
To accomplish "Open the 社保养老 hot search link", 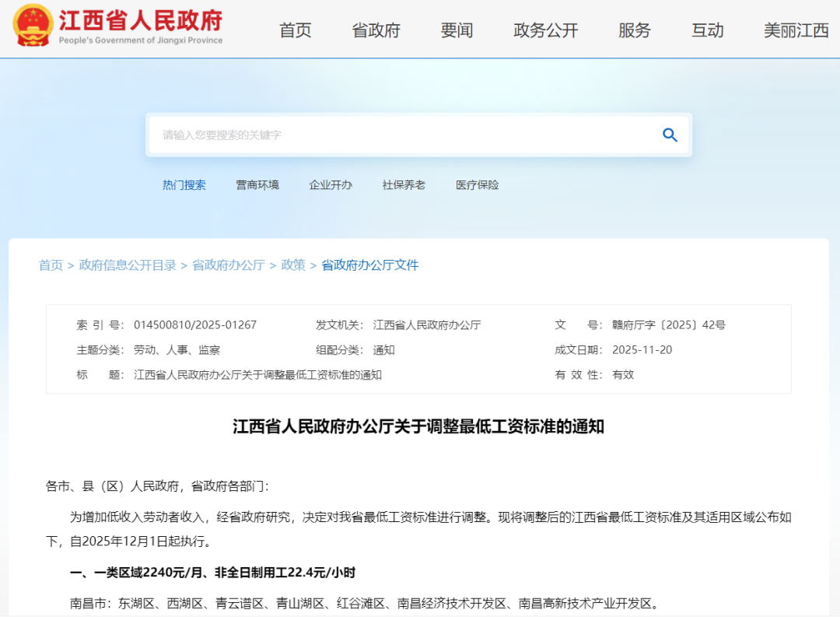I will pos(403,184).
